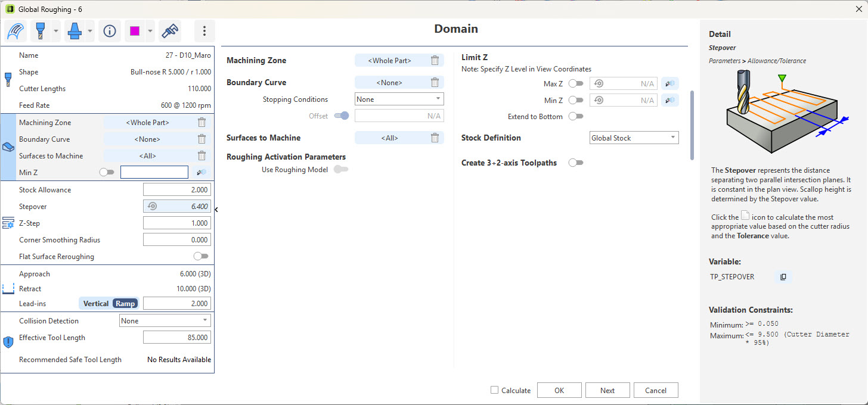Click the Domain <None> Boundary Curve selector
This screenshot has height=405, width=868.
pos(390,83)
